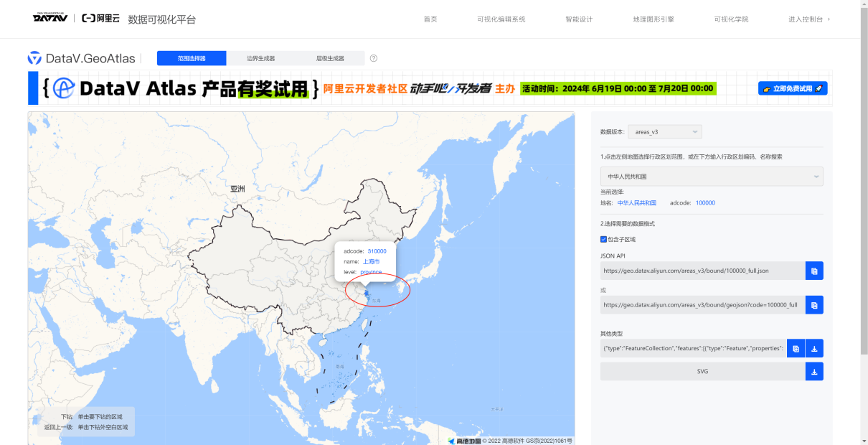Image resolution: width=868 pixels, height=445 pixels.
Task: Open 地理图形引擎 navigation item
Action: [x=654, y=19]
